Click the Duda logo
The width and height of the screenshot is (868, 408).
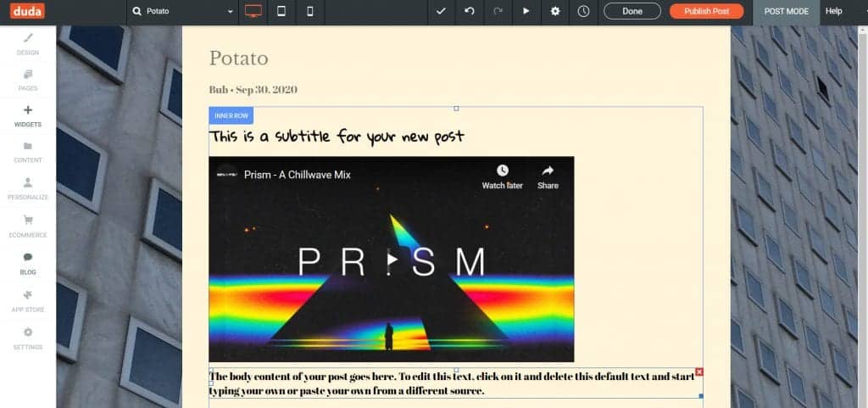[x=27, y=11]
